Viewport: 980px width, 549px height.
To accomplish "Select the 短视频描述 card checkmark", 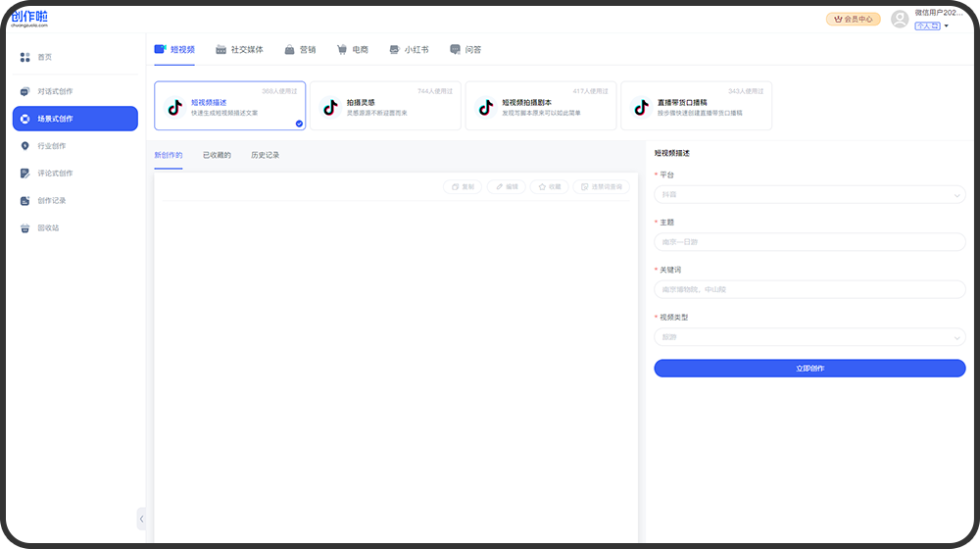I will pos(299,124).
